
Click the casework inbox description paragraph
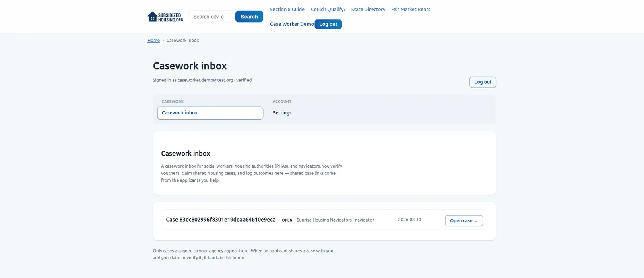coord(252,173)
